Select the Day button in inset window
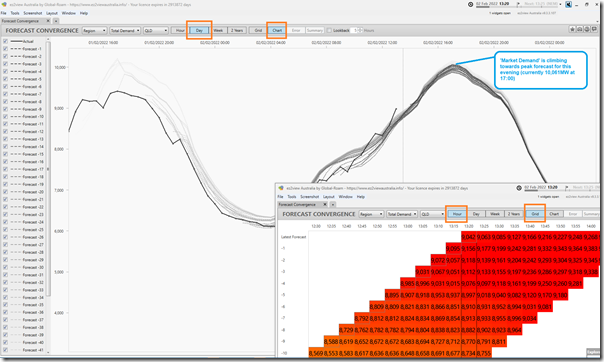604x362 pixels. (476, 214)
